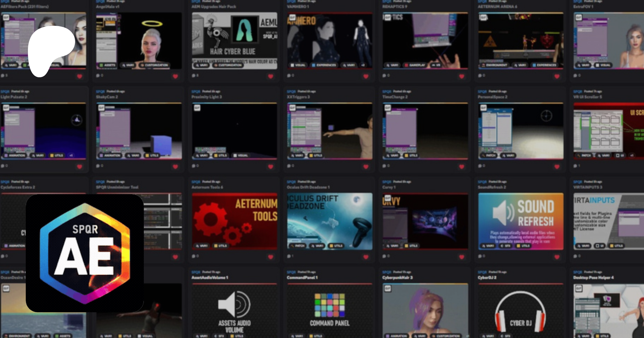Image resolution: width=644 pixels, height=338 pixels.
Task: Open the Cyber DJ headphones thumbnail
Action: [x=521, y=310]
